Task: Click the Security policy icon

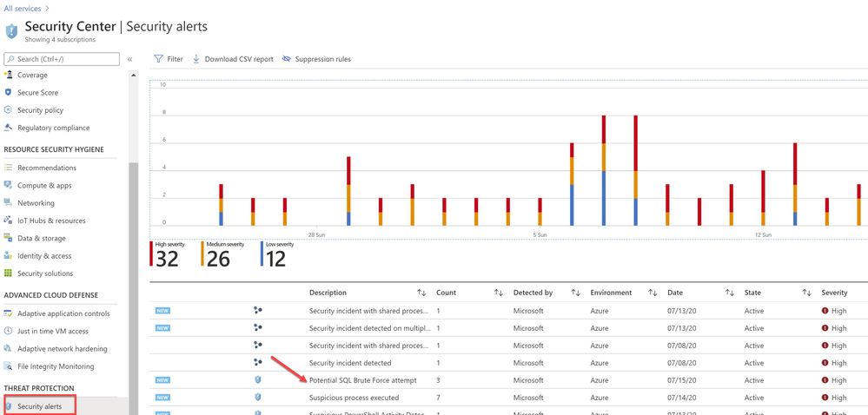Action: tap(8, 110)
